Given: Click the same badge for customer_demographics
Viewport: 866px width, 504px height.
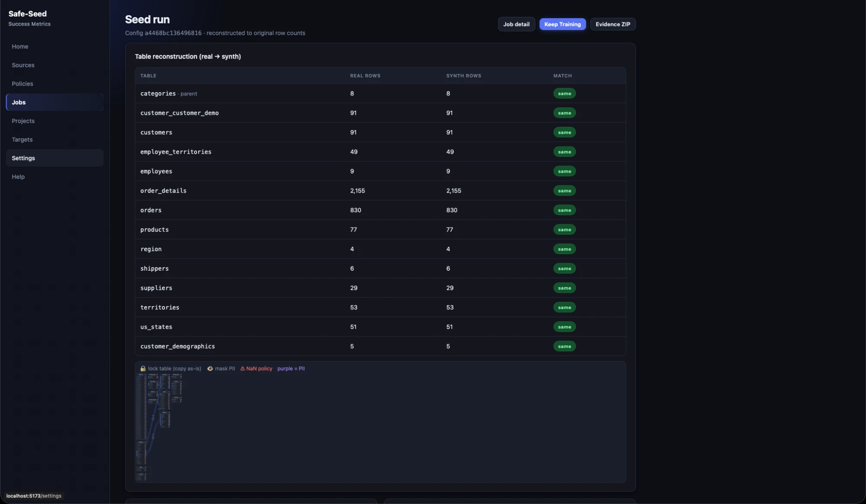Looking at the screenshot, I should 564,347.
